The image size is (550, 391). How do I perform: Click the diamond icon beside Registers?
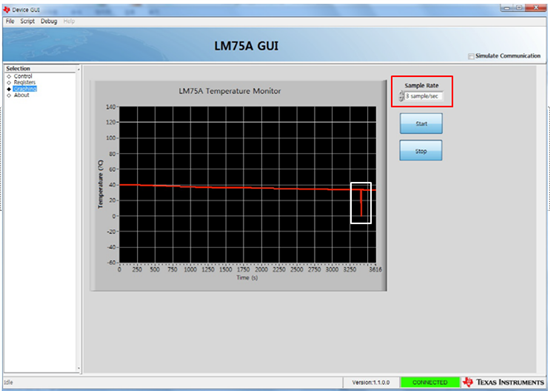(9, 83)
